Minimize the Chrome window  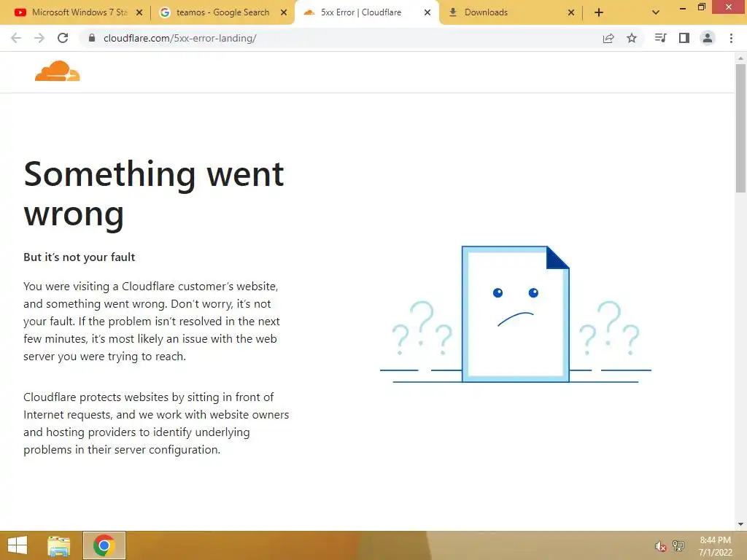coord(683,7)
